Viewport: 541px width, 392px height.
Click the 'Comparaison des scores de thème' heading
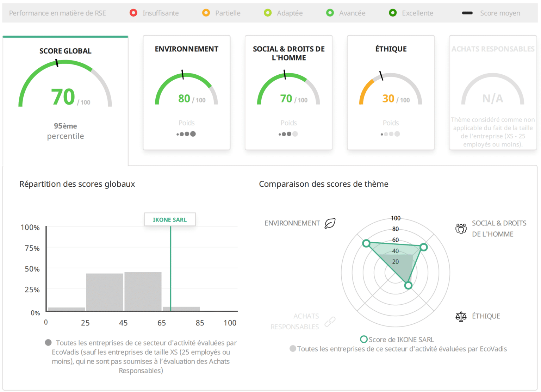[x=324, y=184]
